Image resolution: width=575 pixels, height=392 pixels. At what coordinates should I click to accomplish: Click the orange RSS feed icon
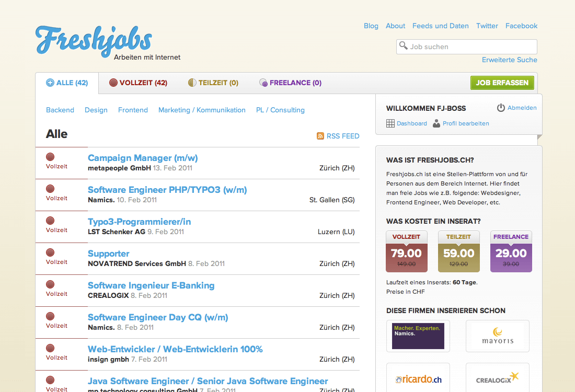pyautogui.click(x=320, y=136)
